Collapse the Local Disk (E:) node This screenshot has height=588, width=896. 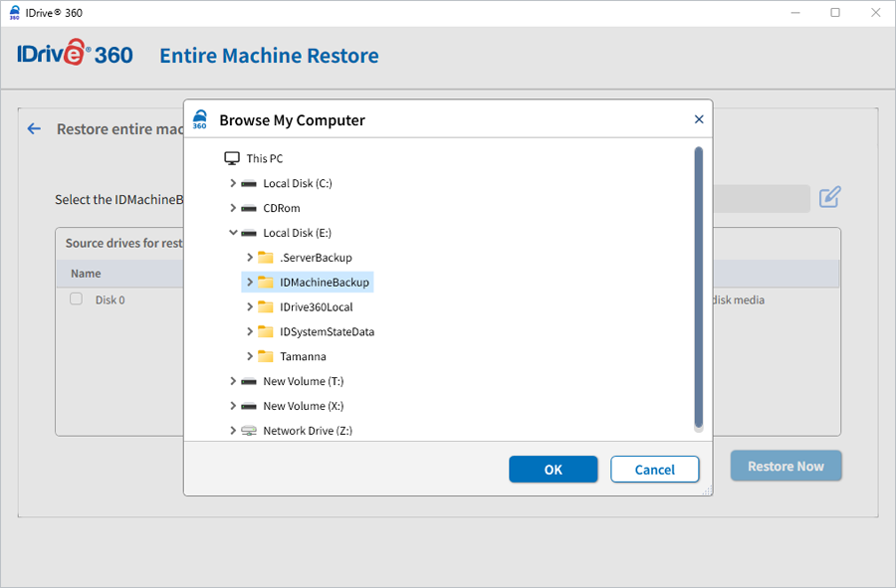point(233,233)
